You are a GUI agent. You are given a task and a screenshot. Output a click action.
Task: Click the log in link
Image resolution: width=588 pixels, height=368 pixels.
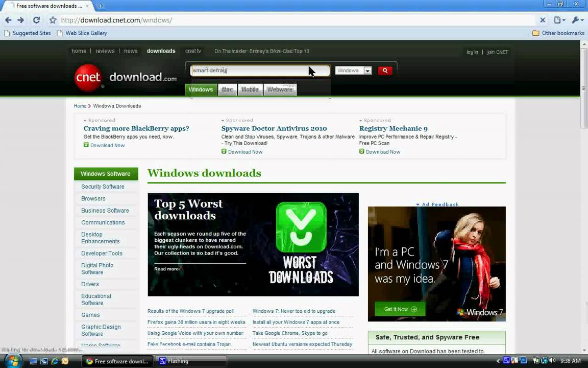pos(472,52)
